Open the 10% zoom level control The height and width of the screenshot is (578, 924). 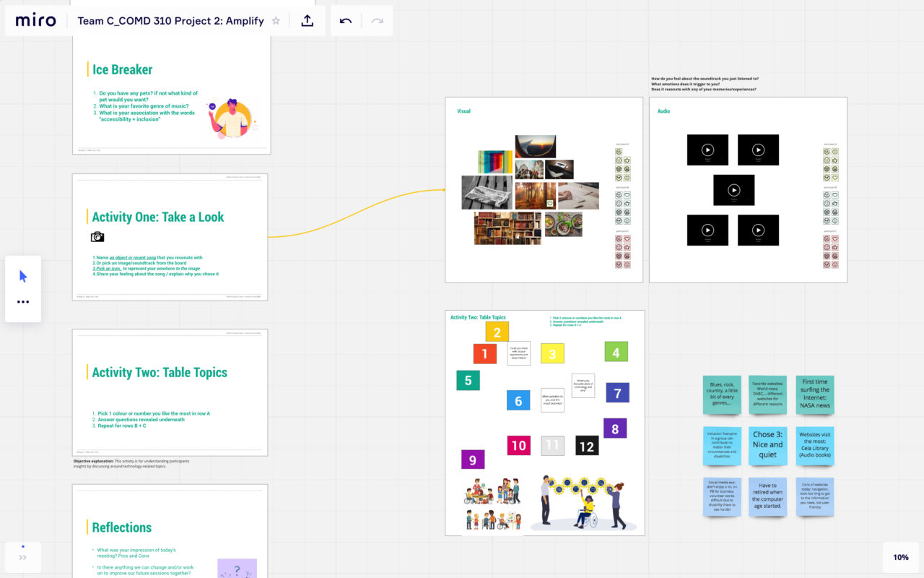(901, 557)
